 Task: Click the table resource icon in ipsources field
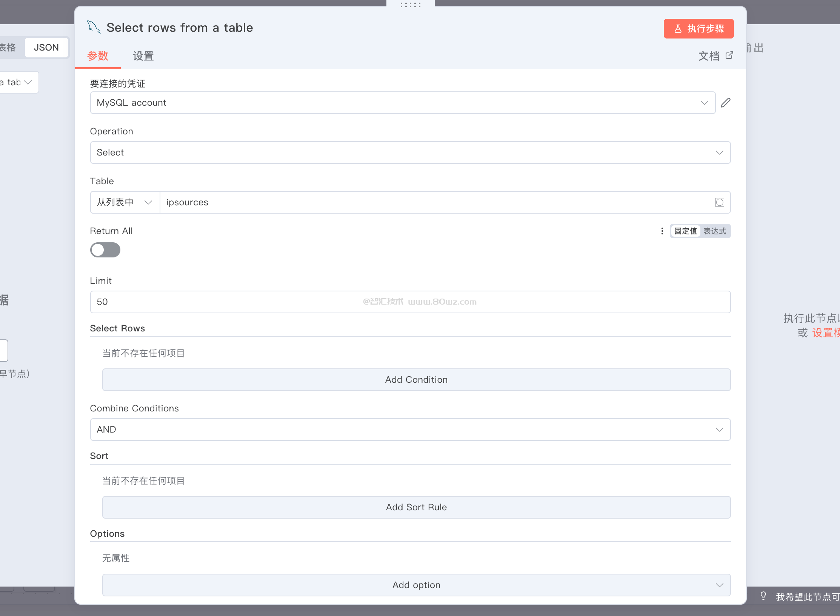tap(719, 202)
